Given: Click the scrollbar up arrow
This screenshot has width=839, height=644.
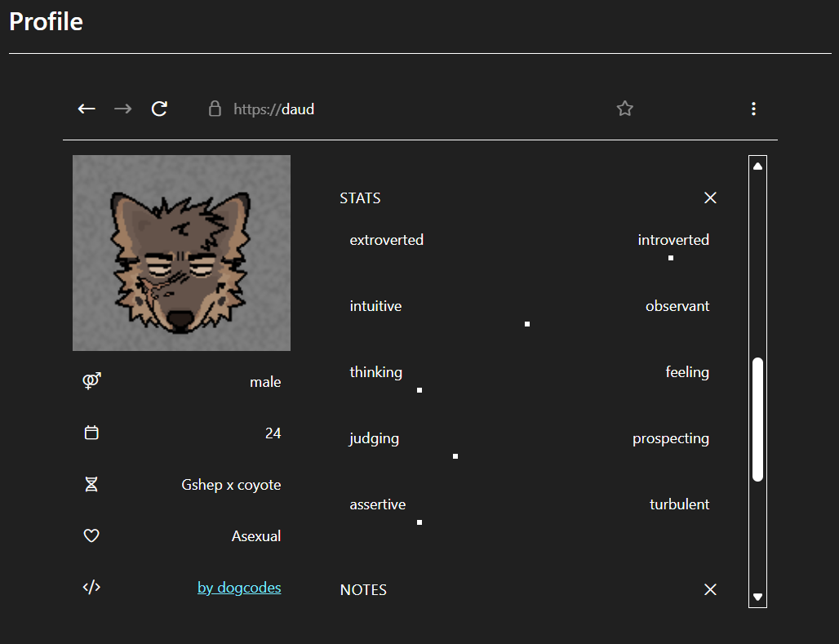Looking at the screenshot, I should click(x=757, y=167).
